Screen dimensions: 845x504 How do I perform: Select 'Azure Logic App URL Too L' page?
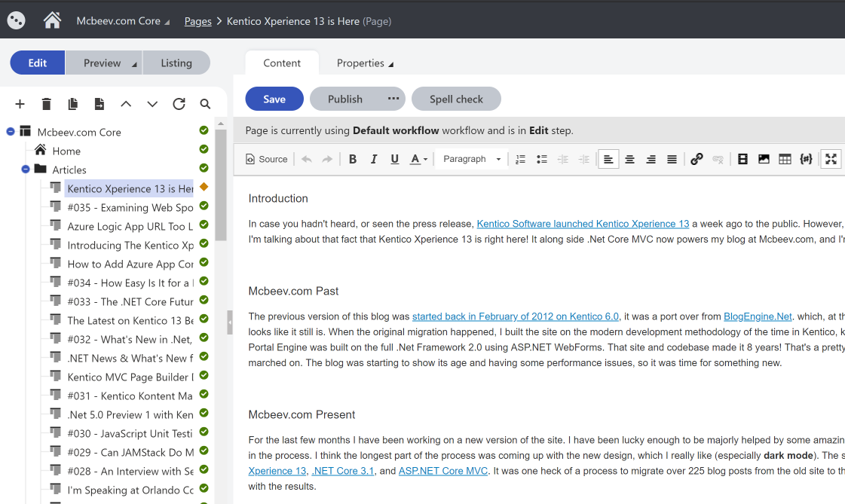click(x=130, y=227)
